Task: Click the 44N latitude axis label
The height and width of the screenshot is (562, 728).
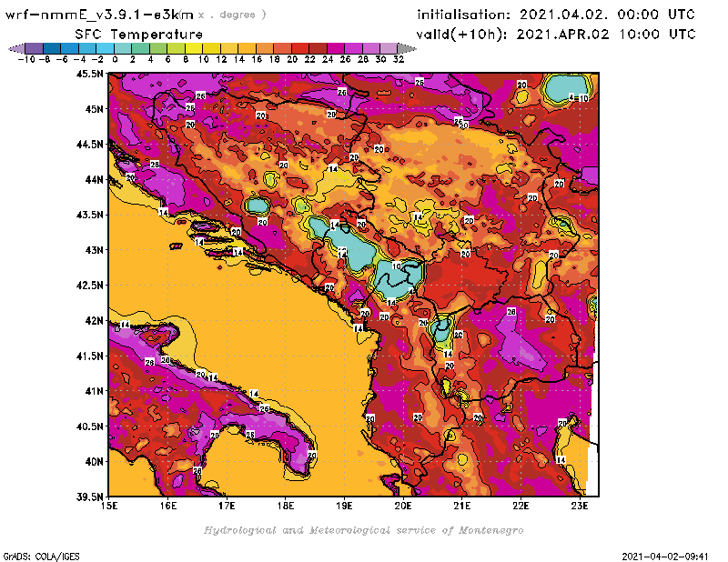Action: (x=94, y=179)
